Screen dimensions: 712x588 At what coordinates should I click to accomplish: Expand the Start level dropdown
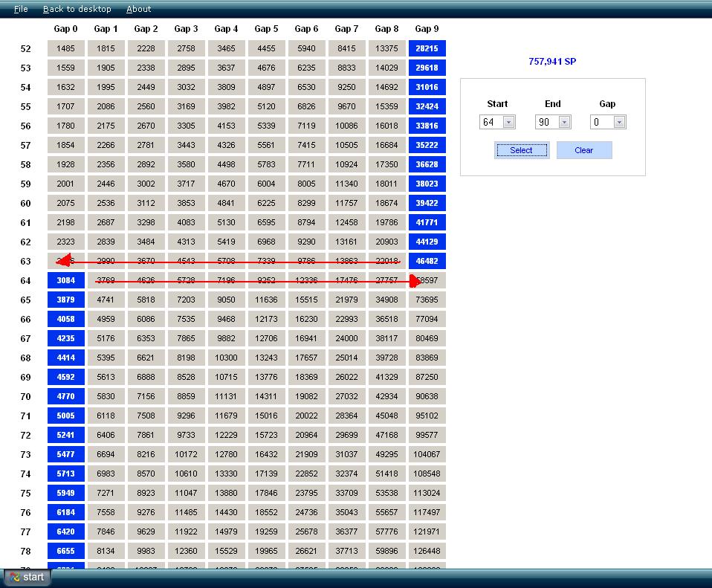pos(508,122)
